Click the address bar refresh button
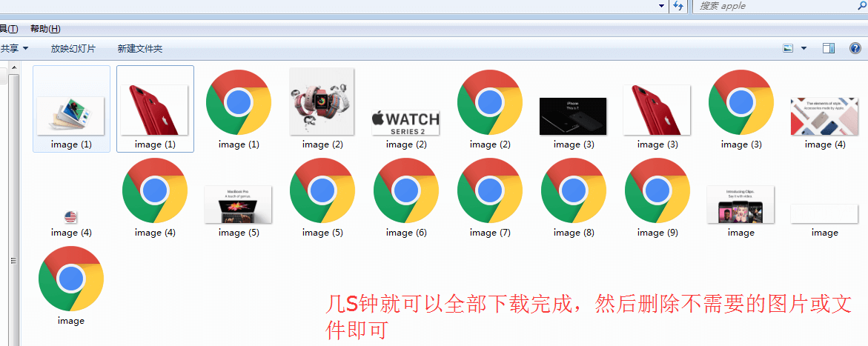868x346 pixels. pos(679,6)
